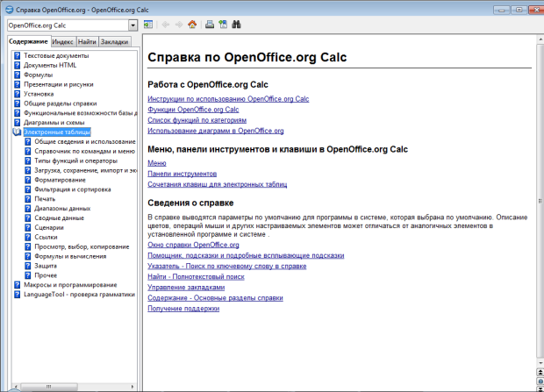
Task: Switch to the Индекс tab
Action: coord(63,42)
